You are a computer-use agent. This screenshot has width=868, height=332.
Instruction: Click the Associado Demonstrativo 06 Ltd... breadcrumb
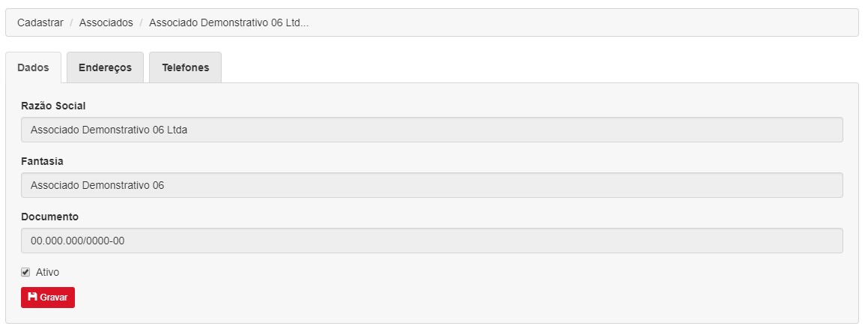click(x=228, y=22)
